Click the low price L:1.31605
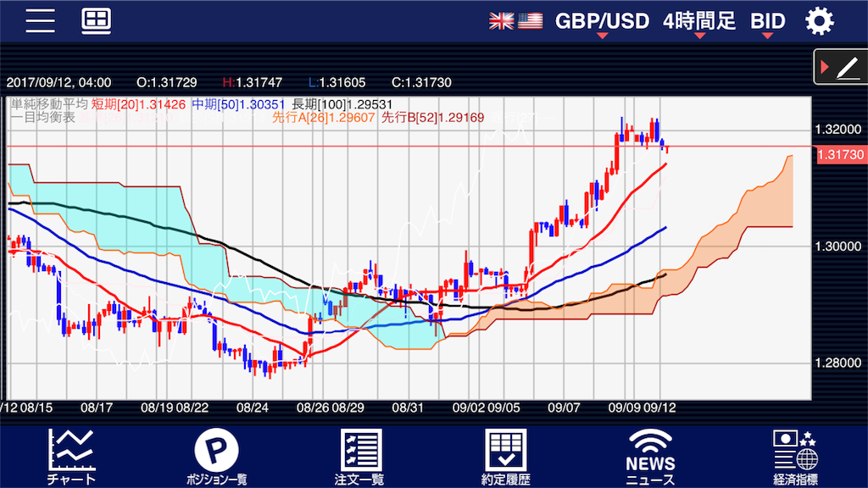 click(337, 82)
